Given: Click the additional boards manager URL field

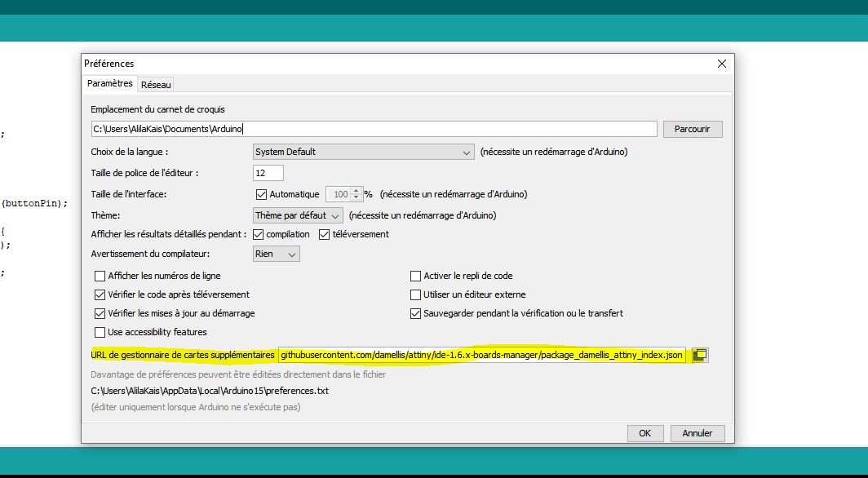Looking at the screenshot, I should point(482,355).
